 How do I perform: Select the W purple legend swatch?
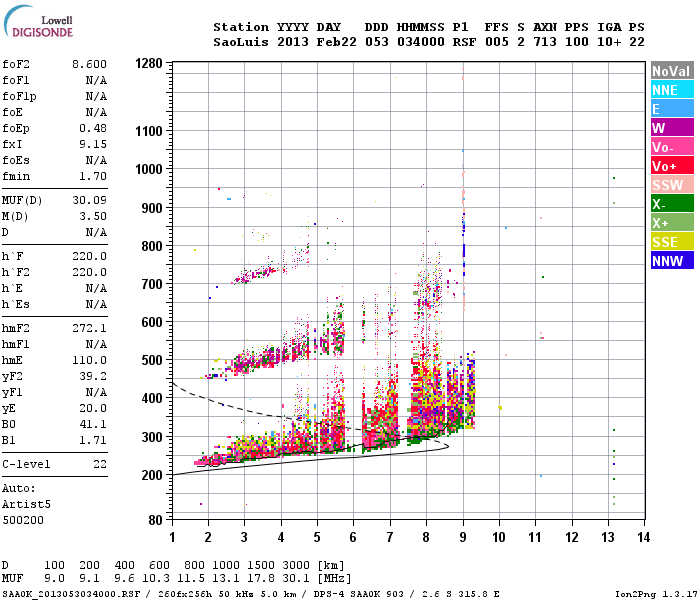(x=672, y=128)
